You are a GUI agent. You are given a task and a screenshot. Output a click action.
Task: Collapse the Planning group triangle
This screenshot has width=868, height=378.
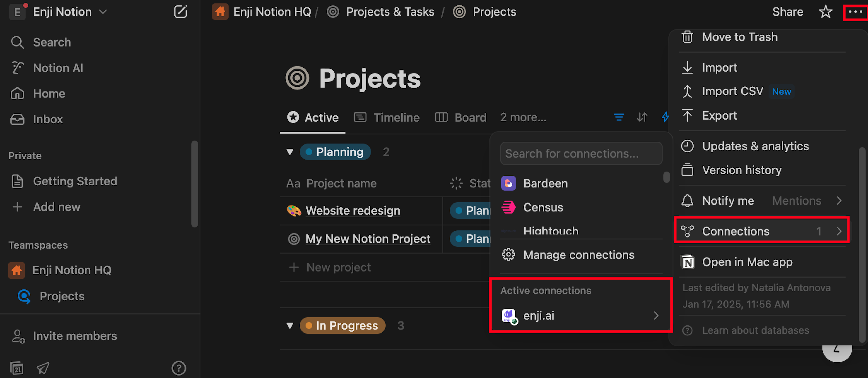[289, 152]
